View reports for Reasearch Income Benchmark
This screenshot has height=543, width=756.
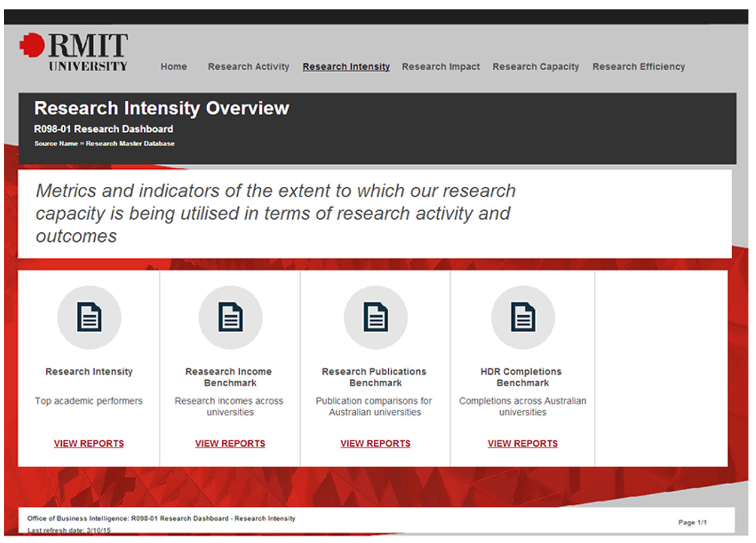tap(230, 443)
